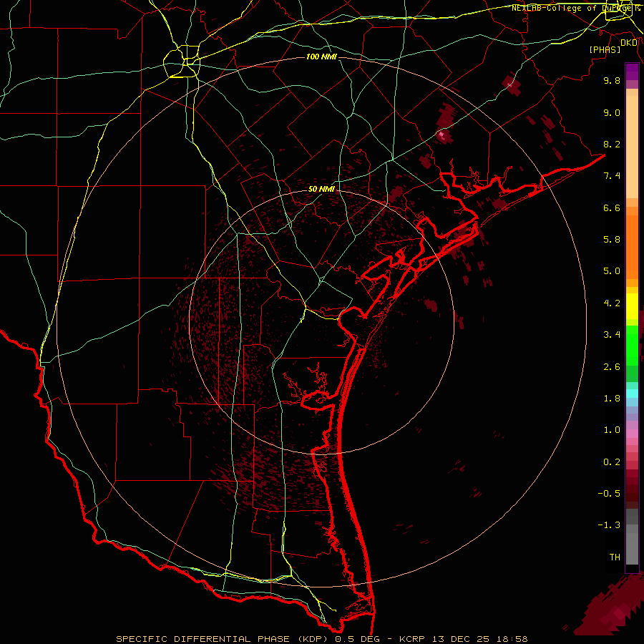This screenshot has width=644, height=644.
Task: Select the 0.2 value on color scale
Action: point(612,462)
